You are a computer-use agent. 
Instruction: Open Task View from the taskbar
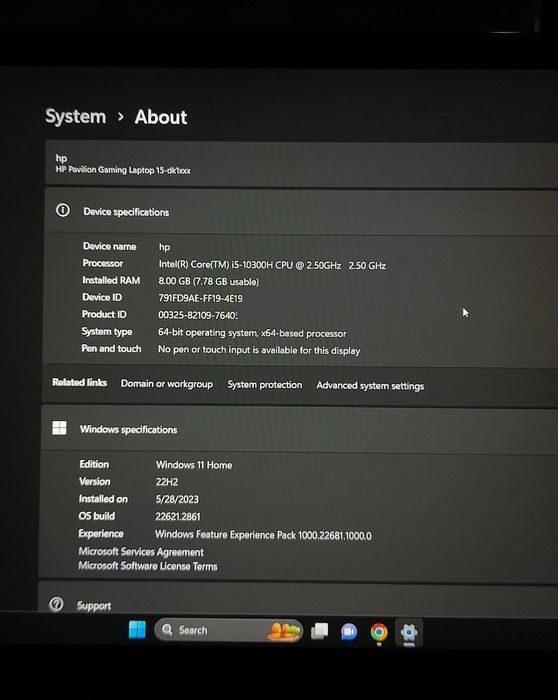(x=319, y=631)
